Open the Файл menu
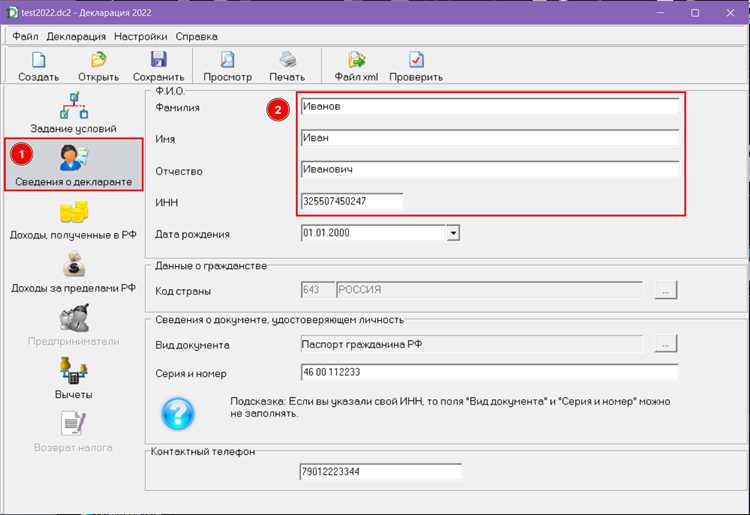 25,36
